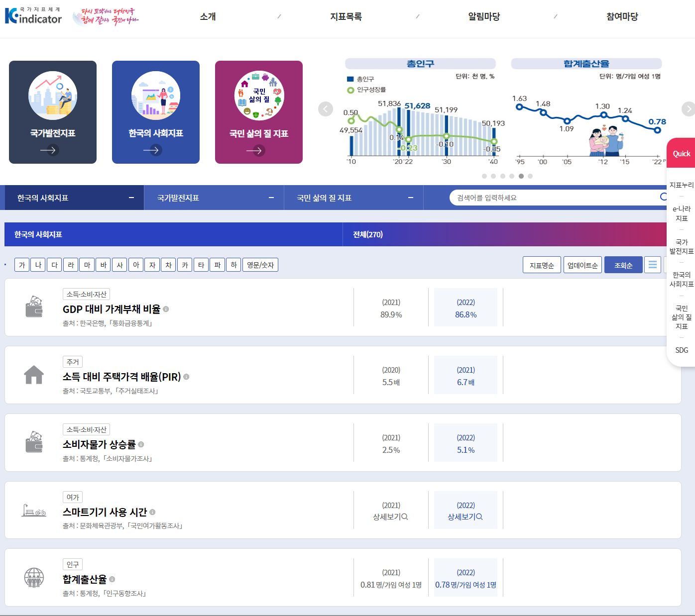The height and width of the screenshot is (616, 695).
Task: Click leisure icon for 스마트기기 사용 시간
Action: click(34, 511)
